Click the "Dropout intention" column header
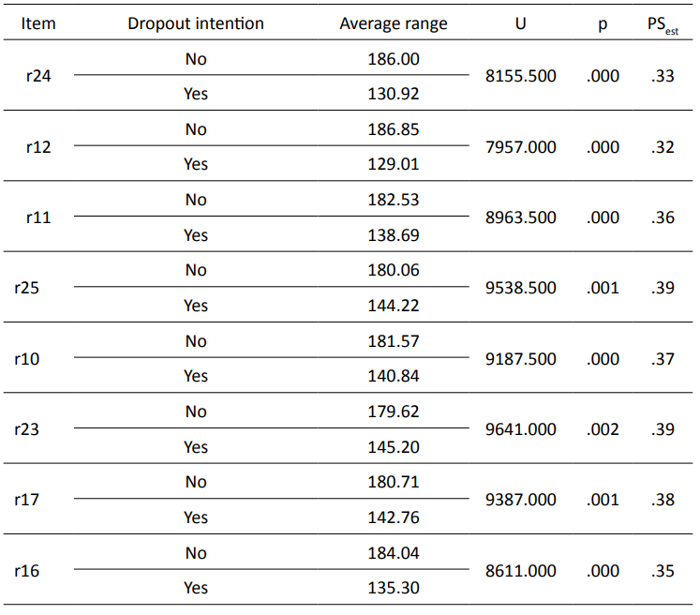 [196, 23]
